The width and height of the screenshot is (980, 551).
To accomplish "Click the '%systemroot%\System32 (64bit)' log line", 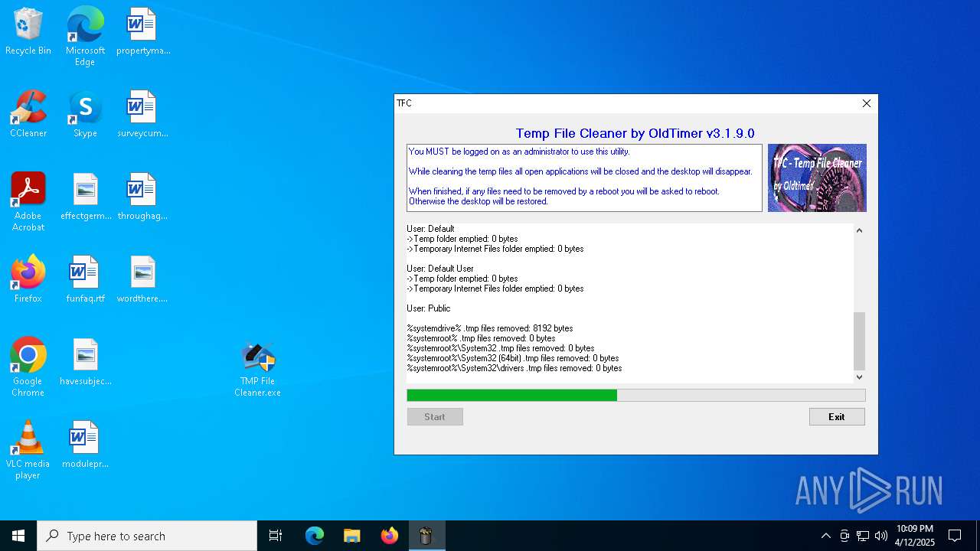I will click(x=513, y=358).
